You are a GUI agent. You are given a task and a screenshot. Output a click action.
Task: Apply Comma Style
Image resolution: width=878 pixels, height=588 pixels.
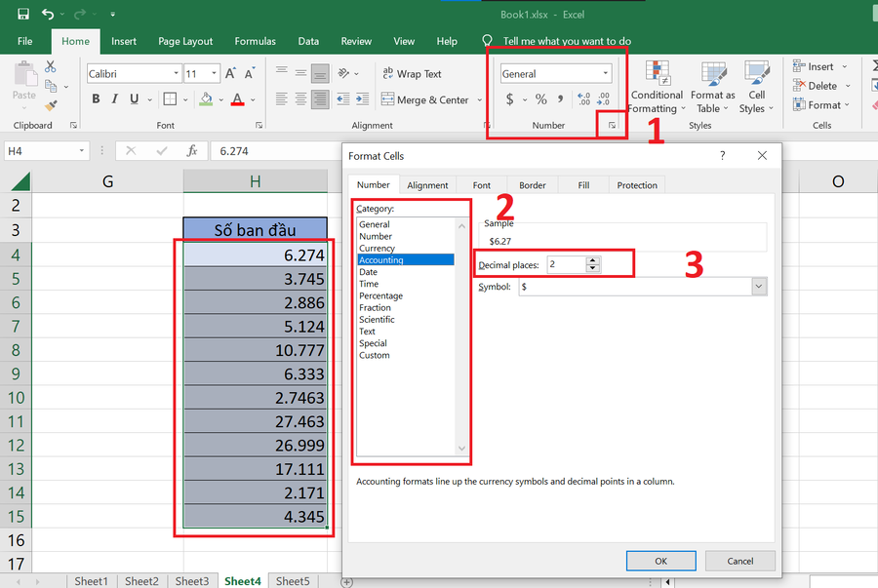click(x=561, y=99)
